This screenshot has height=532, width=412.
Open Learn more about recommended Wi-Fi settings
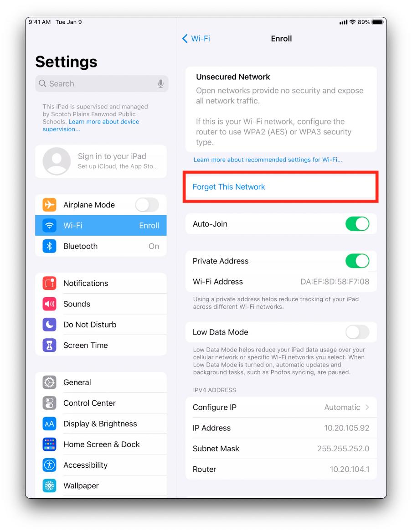pyautogui.click(x=268, y=160)
